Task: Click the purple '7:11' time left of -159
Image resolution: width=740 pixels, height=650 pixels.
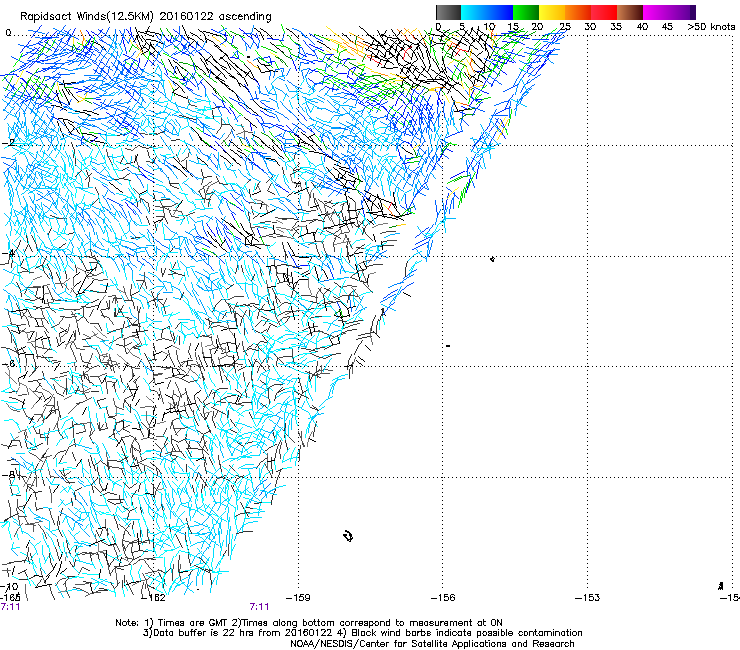Action: [x=260, y=607]
